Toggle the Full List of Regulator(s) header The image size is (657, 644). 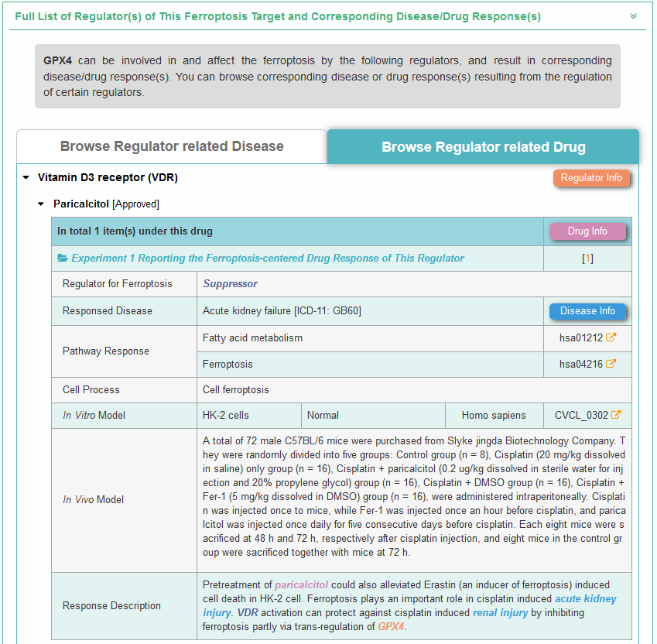point(278,16)
